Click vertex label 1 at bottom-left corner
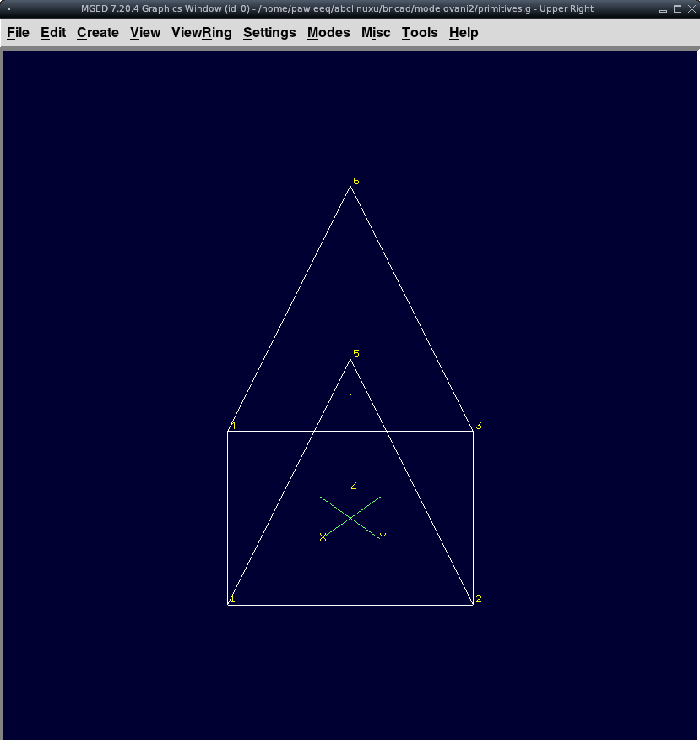 point(231,599)
